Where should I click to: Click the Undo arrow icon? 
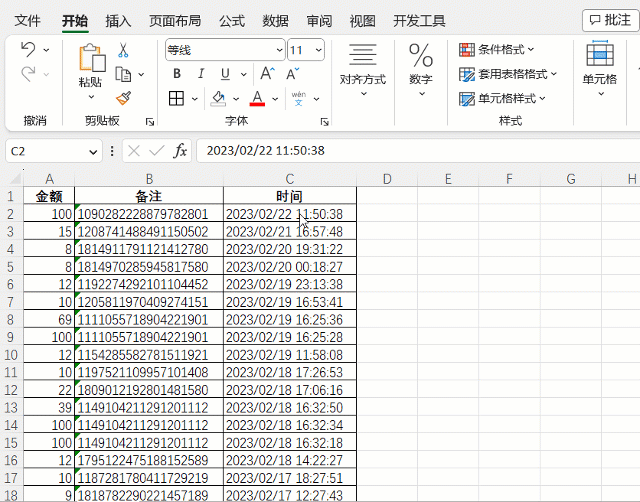pyautogui.click(x=28, y=49)
